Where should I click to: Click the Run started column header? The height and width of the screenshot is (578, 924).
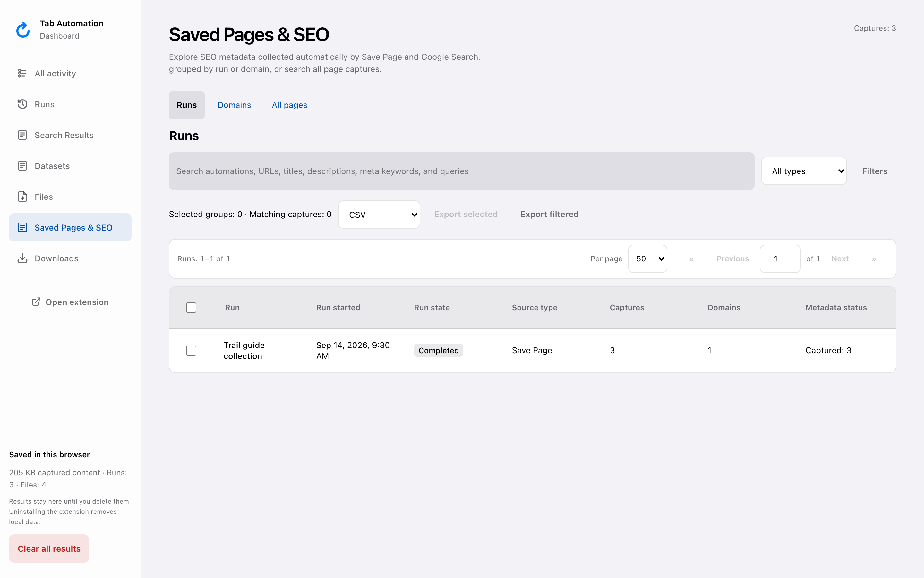click(x=338, y=307)
